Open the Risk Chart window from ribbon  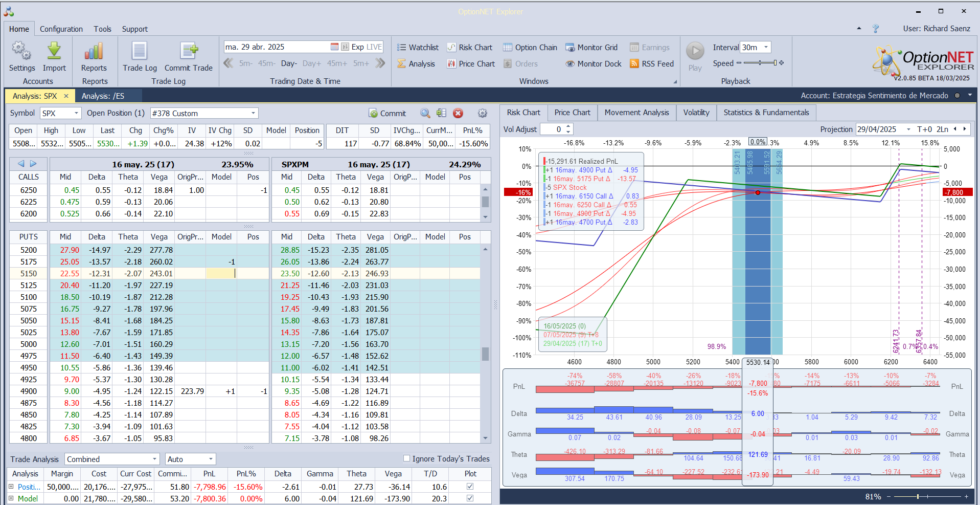[469, 48]
